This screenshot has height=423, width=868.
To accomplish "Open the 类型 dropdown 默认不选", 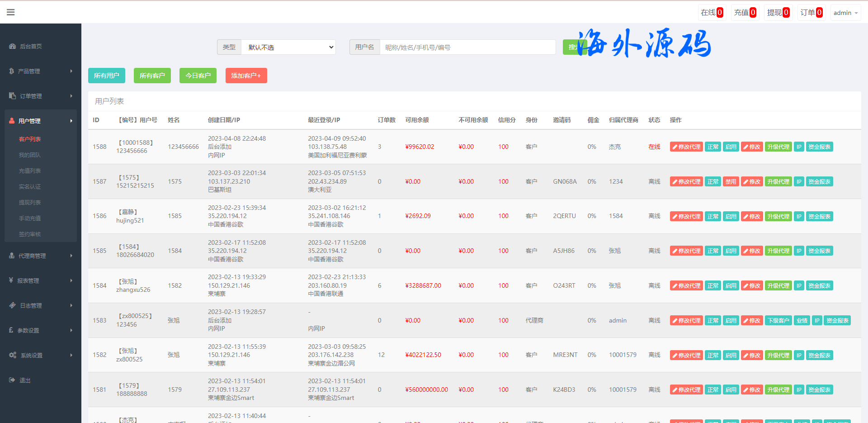I will [288, 47].
